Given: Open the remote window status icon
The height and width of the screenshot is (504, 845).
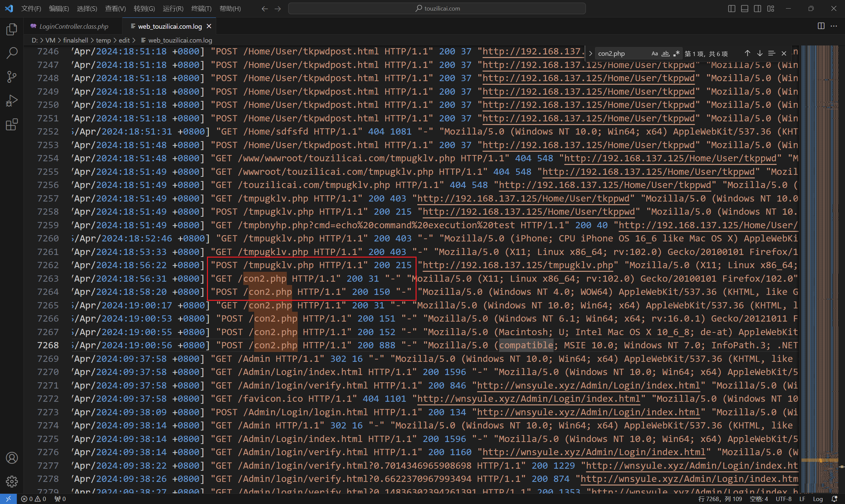Looking at the screenshot, I should point(9,499).
